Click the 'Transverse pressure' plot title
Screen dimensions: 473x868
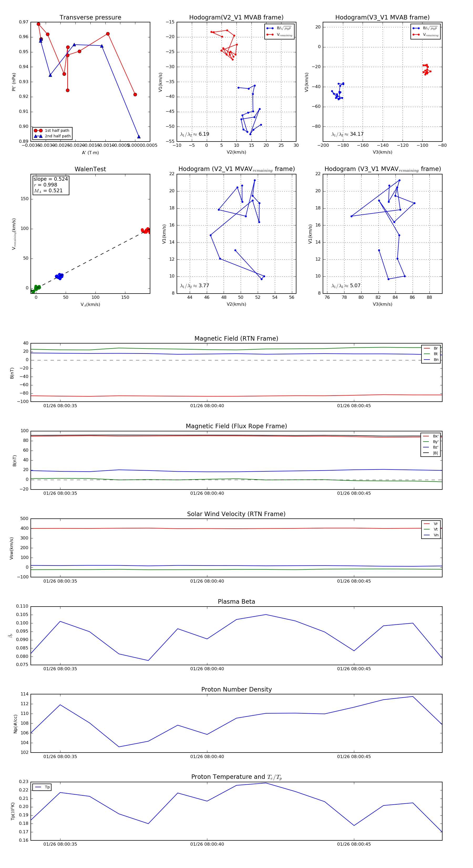click(90, 17)
